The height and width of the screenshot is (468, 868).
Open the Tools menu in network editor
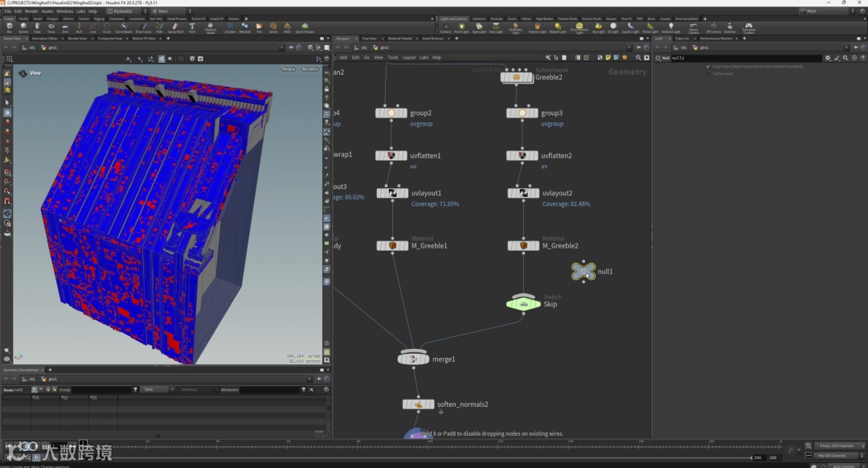point(393,58)
